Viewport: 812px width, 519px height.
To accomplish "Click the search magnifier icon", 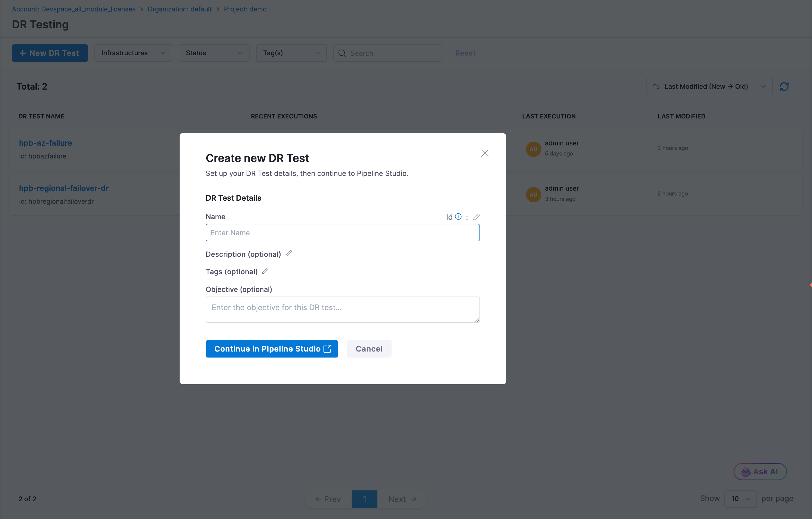I will pos(342,53).
